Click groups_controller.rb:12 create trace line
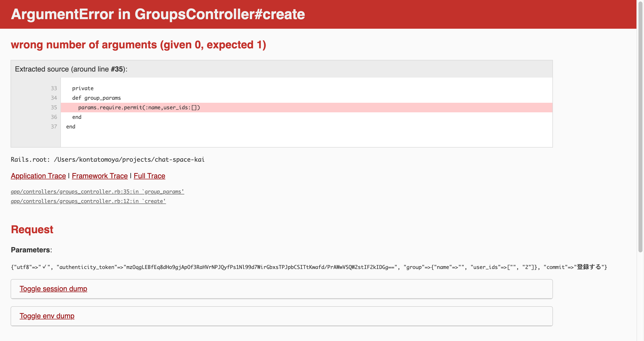This screenshot has width=644, height=341. (x=88, y=201)
